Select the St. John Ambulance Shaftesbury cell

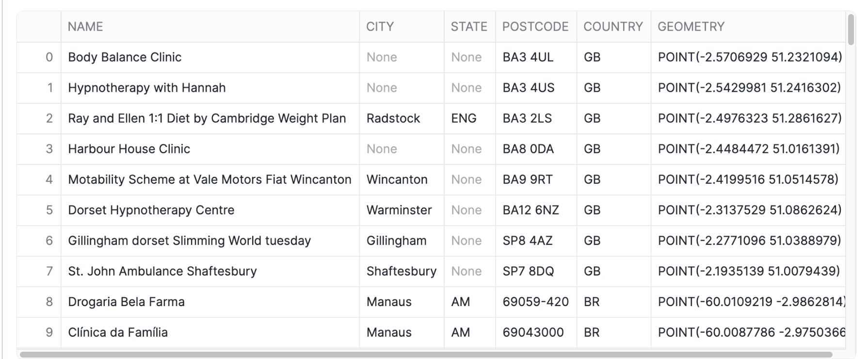click(x=162, y=271)
